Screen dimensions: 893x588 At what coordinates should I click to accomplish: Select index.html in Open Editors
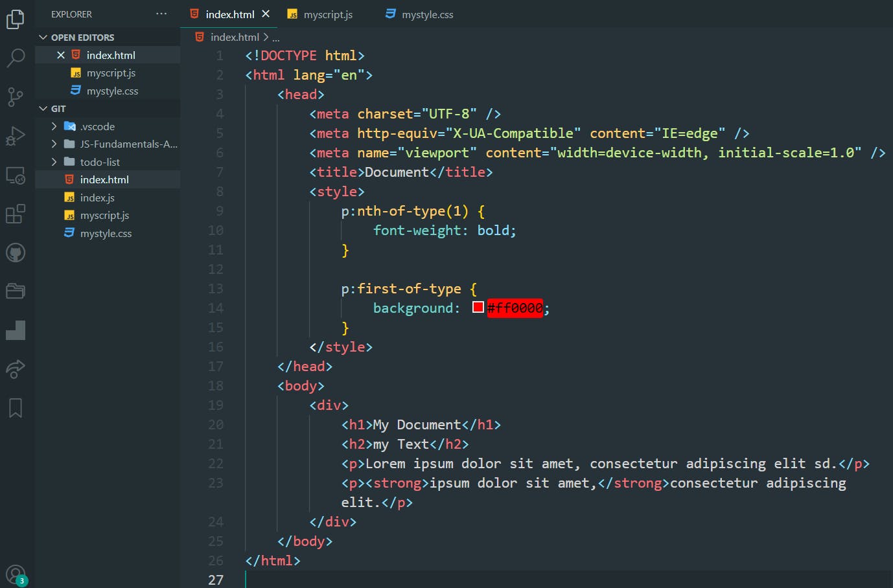click(108, 55)
